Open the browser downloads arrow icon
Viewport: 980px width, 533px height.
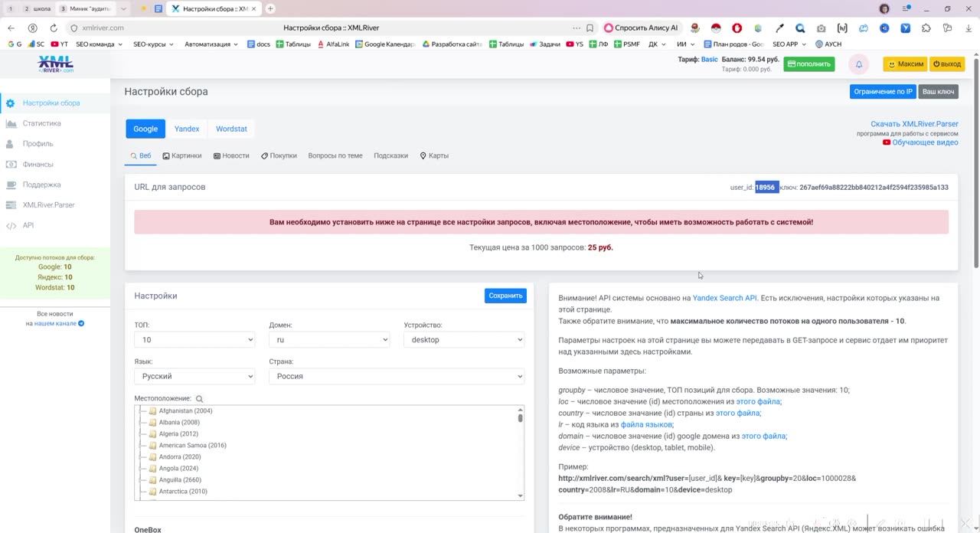point(969,28)
